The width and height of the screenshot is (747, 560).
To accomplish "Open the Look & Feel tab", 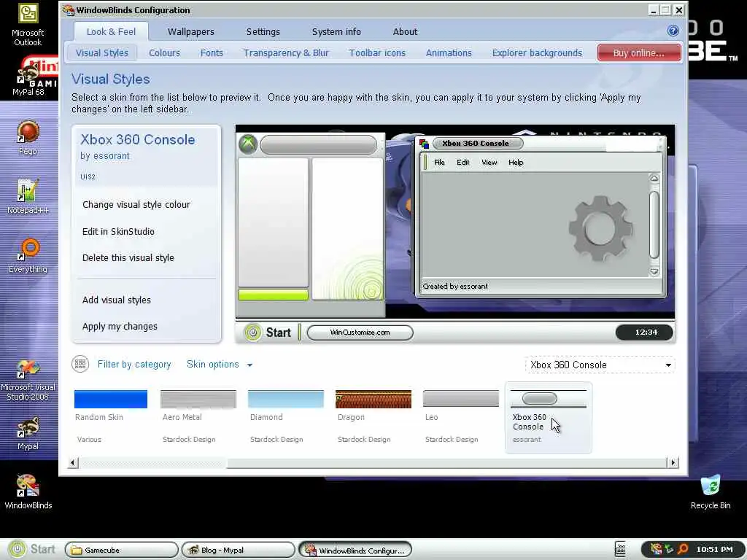I will click(x=111, y=31).
